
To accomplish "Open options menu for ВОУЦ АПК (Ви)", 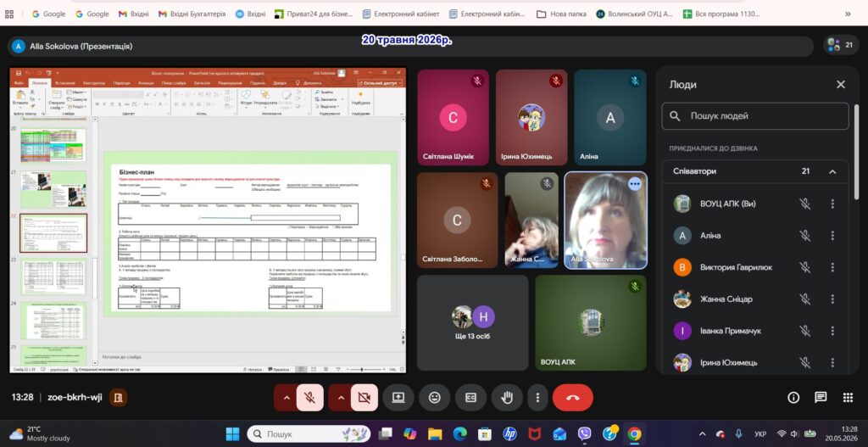I will click(832, 204).
